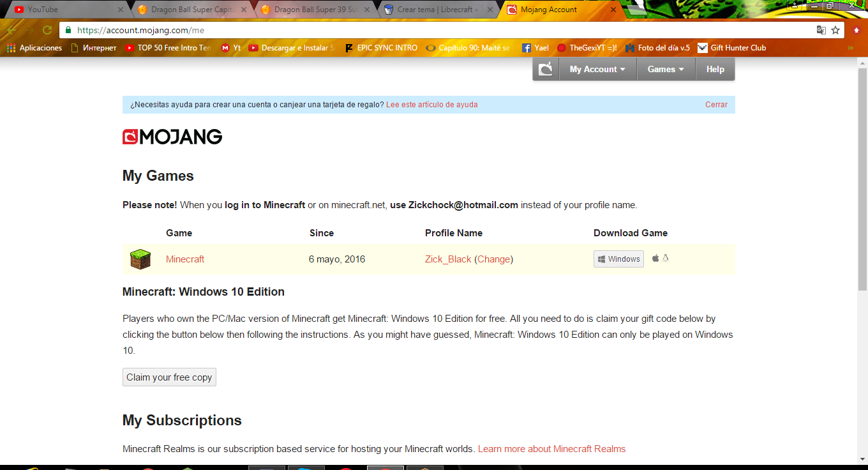Open EPIC SYNC INTRO bookmark
868x470 pixels.
[x=381, y=48]
